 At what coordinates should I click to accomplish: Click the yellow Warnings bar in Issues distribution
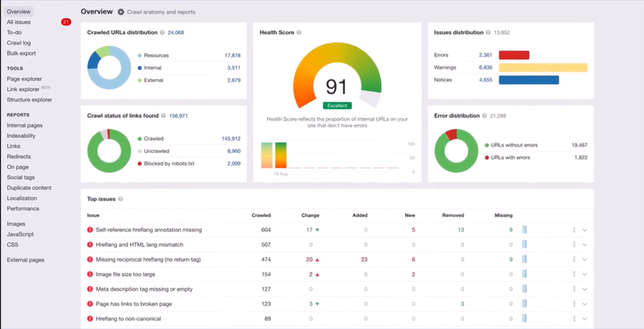point(543,68)
